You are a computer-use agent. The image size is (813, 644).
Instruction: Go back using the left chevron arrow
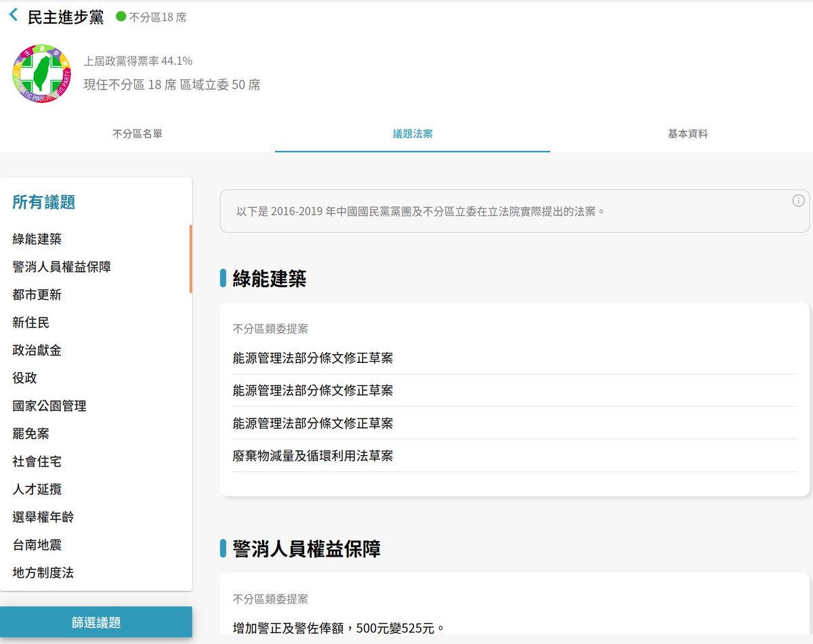coord(14,15)
